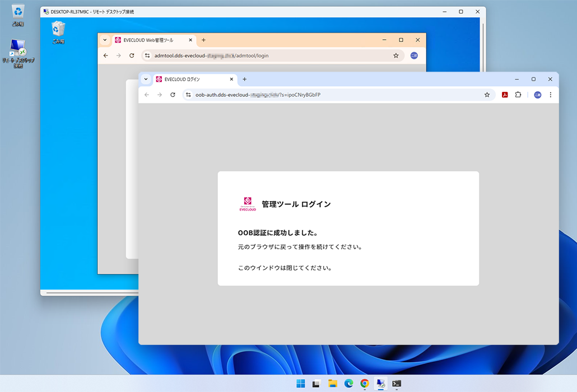Expand tab search in front Chrome window

tap(146, 80)
